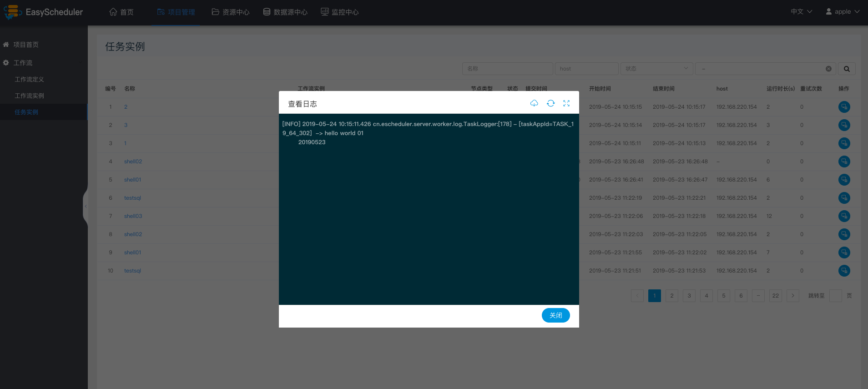
Task: Download the log using the cloud icon
Action: tap(534, 103)
